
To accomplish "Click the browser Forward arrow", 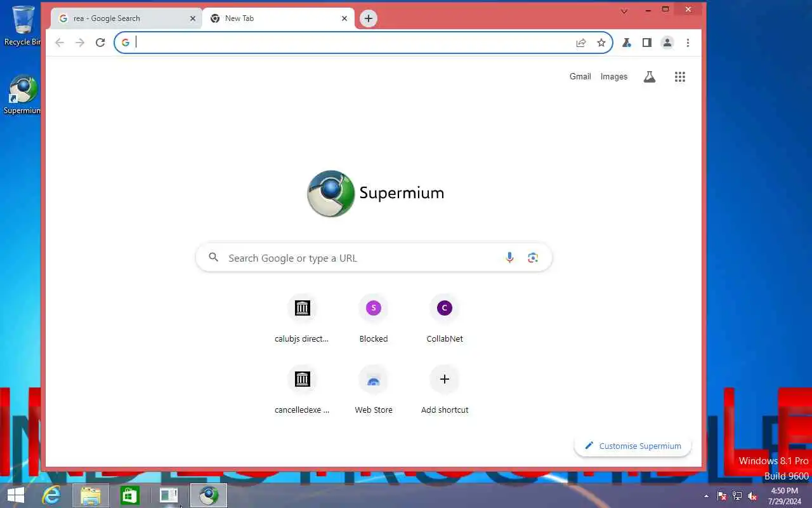I will tap(80, 43).
